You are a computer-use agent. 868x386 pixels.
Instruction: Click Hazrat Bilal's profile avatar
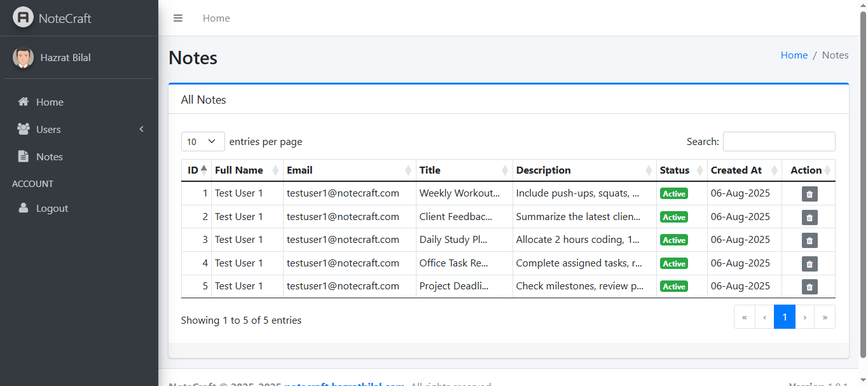coord(23,57)
